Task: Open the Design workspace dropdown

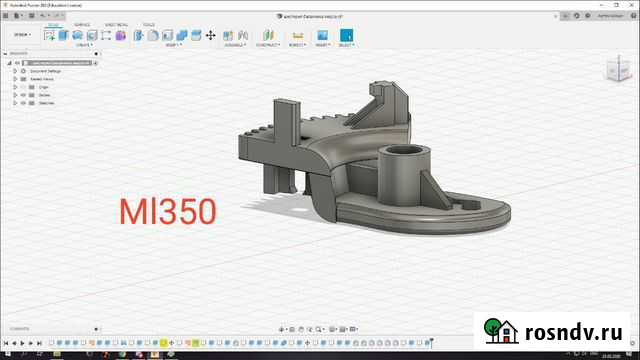Action: pos(22,35)
